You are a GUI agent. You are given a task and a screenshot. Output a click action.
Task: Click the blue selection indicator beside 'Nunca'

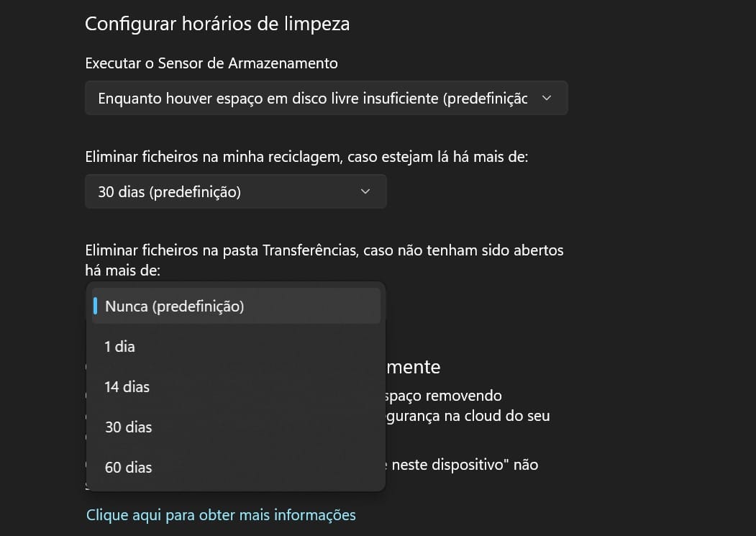coord(96,306)
